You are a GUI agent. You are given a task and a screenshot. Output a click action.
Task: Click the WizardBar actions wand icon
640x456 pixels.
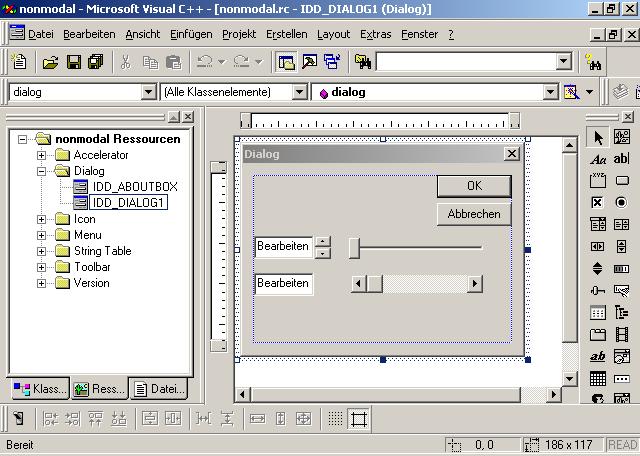(x=571, y=92)
